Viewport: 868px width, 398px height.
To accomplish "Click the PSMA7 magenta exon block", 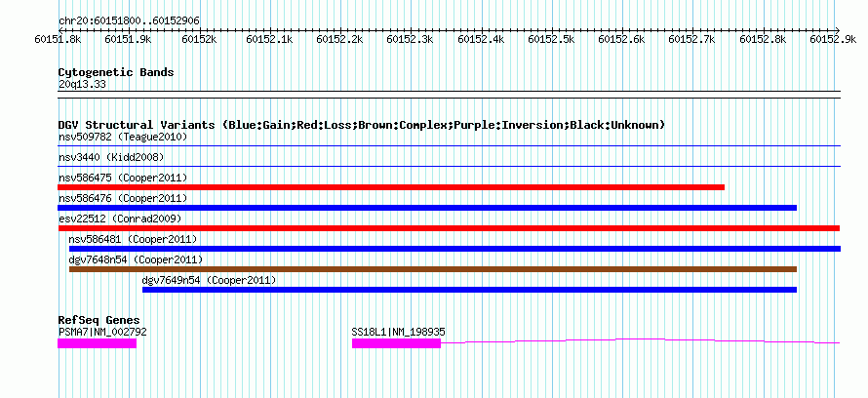I will pos(97,343).
